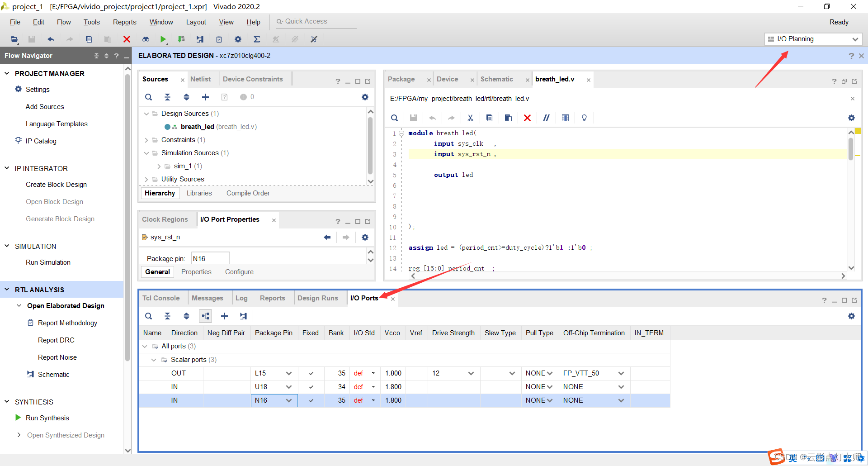This screenshot has width=868, height=466.
Task: Open I/O Ports panel settings gear
Action: pos(852,316)
